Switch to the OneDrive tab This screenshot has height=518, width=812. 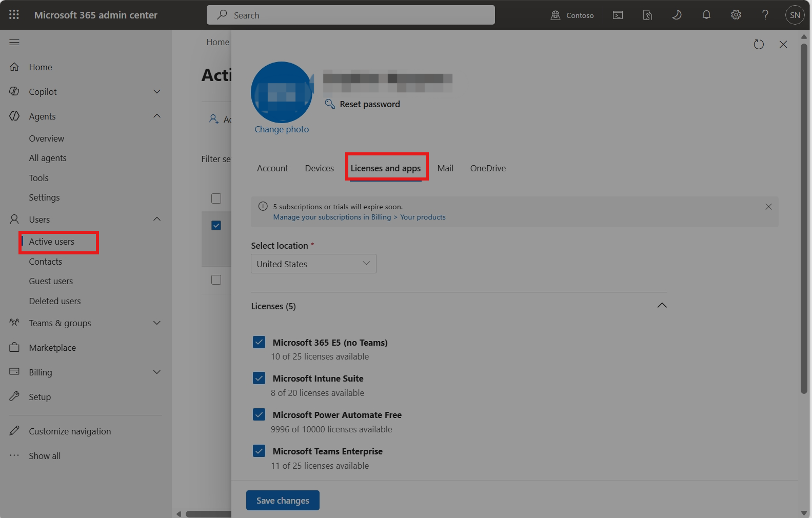point(488,168)
